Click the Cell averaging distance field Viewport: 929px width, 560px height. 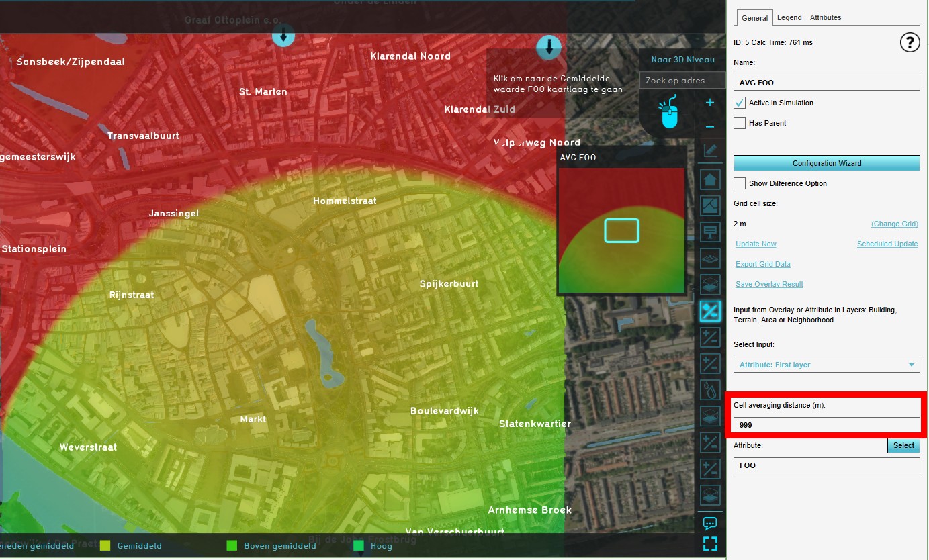coord(826,425)
